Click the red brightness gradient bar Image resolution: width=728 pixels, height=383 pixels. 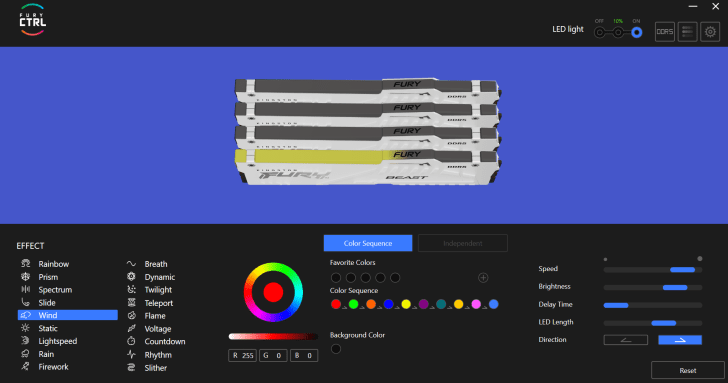coord(273,337)
